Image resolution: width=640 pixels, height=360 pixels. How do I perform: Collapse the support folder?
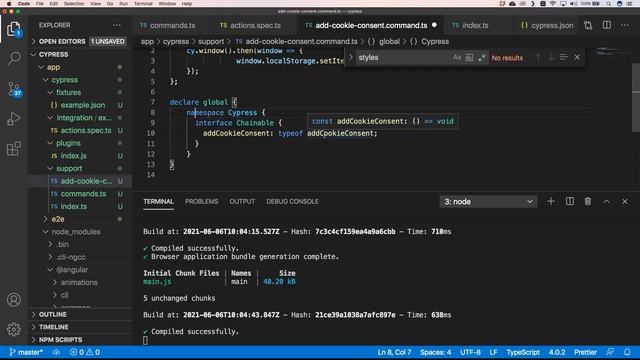click(80, 168)
